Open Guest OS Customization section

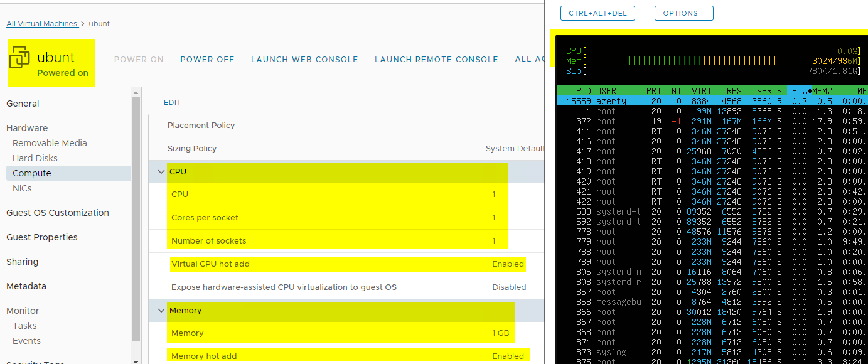click(58, 213)
